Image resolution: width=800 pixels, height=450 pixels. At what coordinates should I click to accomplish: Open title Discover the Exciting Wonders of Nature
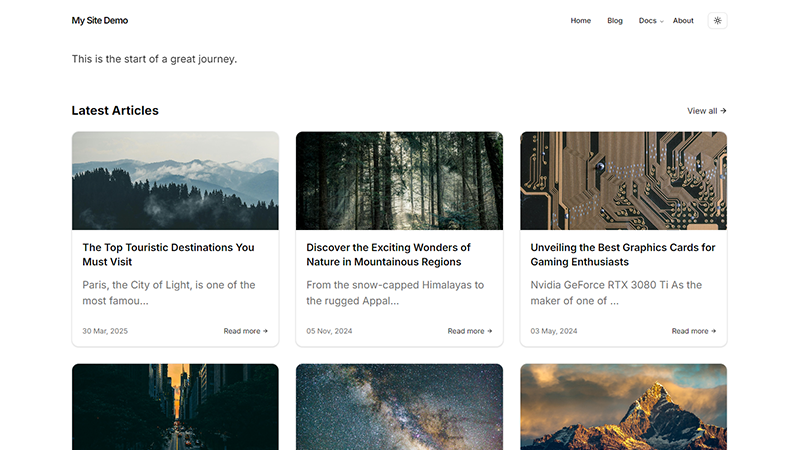(388, 255)
